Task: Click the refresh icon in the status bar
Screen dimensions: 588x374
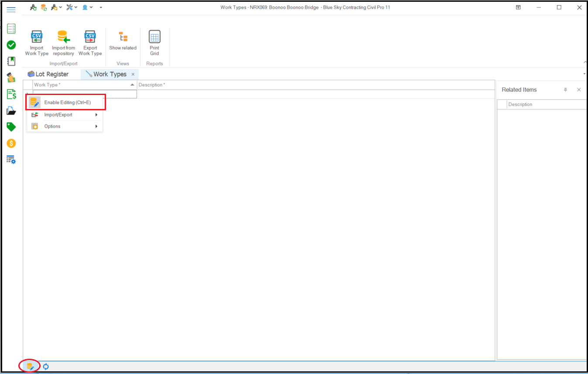Action: click(46, 367)
